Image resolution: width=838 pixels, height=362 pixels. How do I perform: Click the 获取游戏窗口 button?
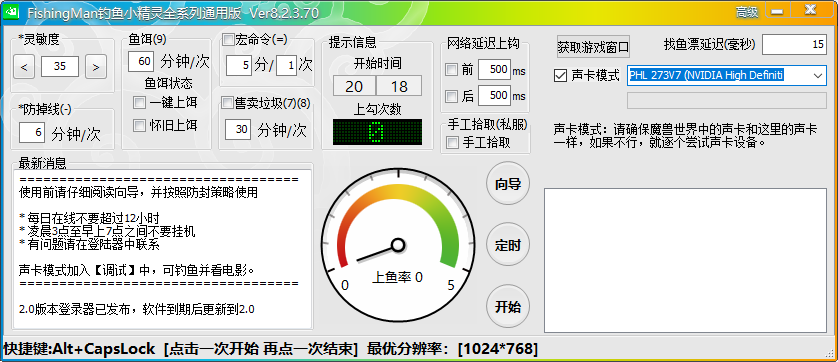(x=593, y=47)
